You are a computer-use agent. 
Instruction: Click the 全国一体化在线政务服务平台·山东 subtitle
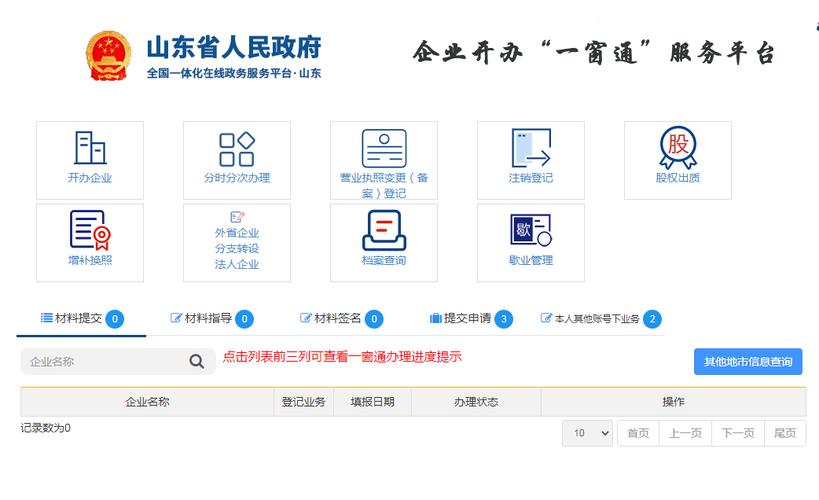pos(233,73)
